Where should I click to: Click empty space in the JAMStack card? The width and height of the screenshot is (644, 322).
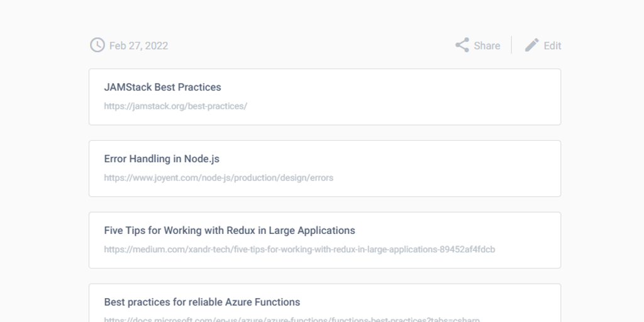[440, 96]
